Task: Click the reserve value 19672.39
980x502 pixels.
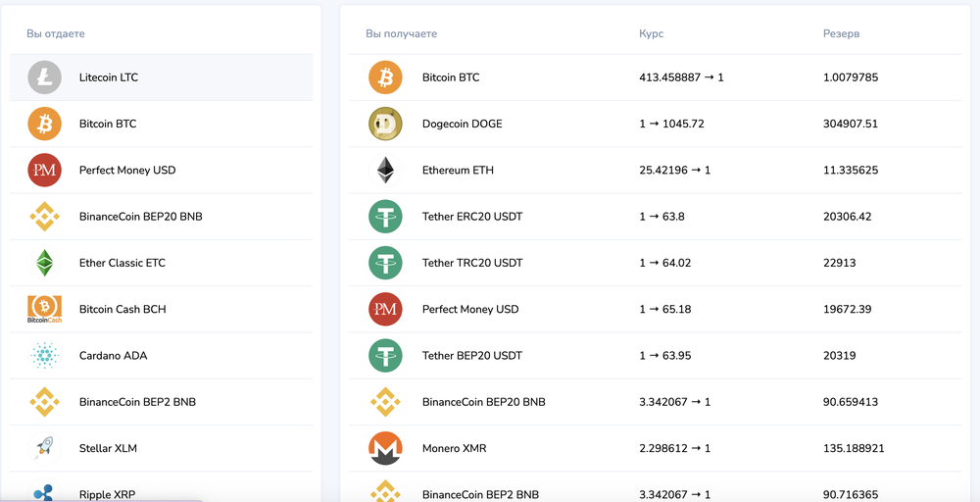Action: coord(847,309)
